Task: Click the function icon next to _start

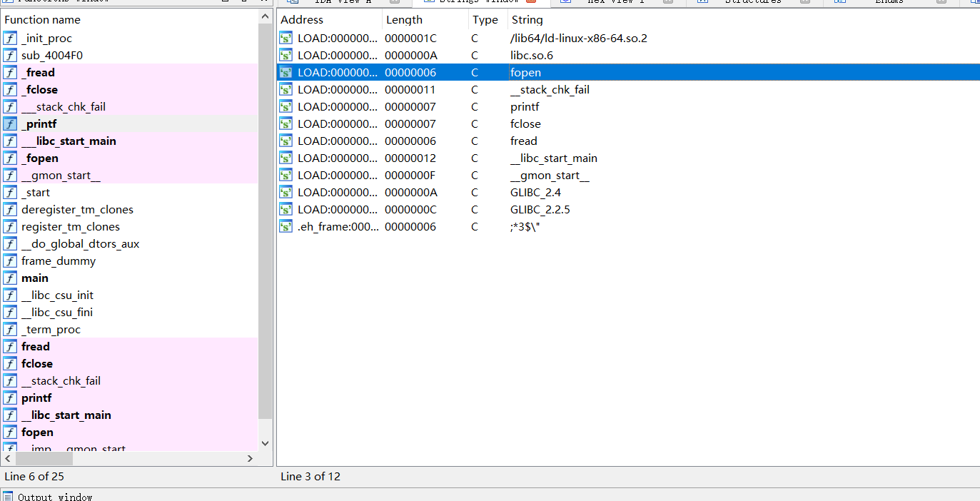Action: 10,193
